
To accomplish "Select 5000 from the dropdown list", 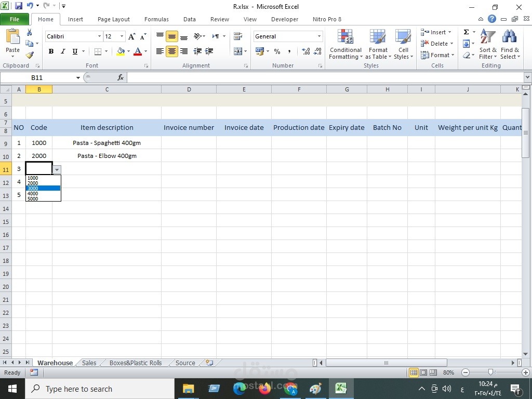I will tap(43, 199).
